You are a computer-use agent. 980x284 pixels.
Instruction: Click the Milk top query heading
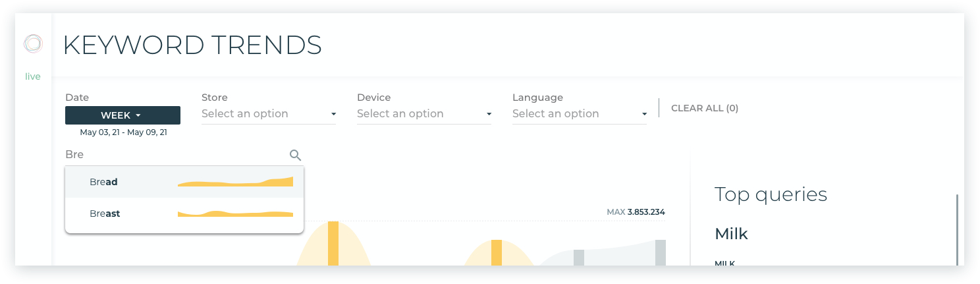tap(731, 233)
